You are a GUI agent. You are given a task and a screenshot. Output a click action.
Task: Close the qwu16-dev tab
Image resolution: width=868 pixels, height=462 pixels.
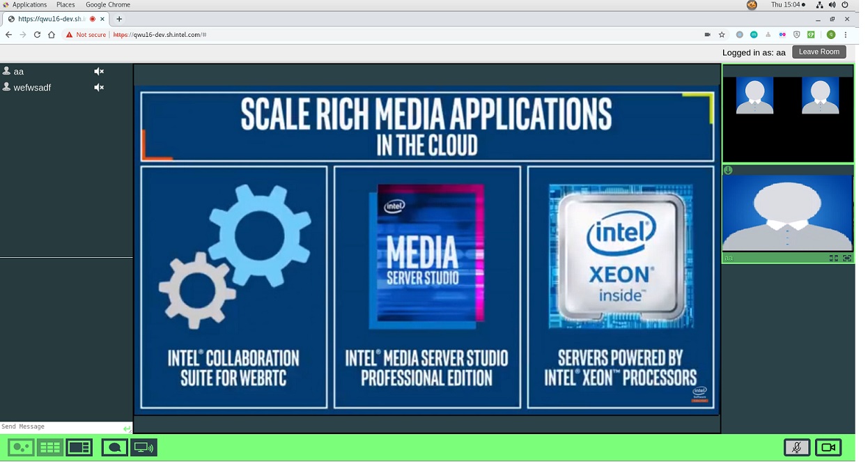(x=102, y=19)
